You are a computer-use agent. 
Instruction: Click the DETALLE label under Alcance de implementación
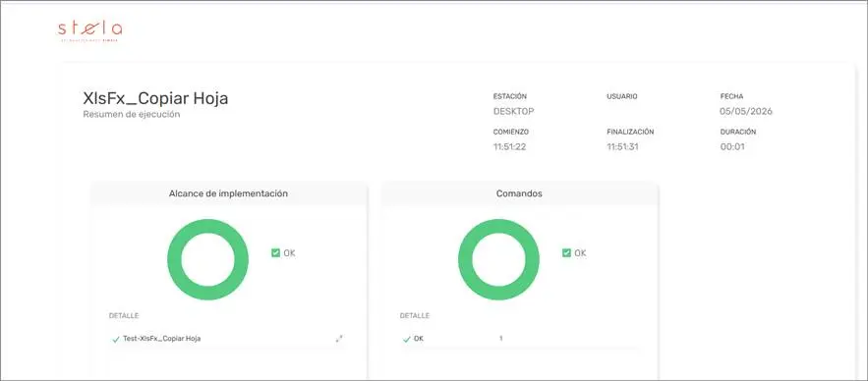[124, 316]
